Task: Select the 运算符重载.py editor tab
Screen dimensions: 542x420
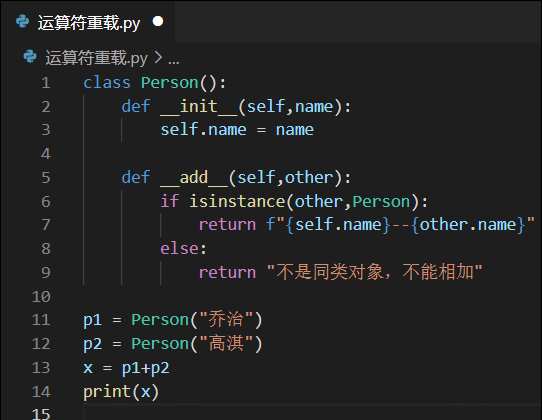Action: 88,22
